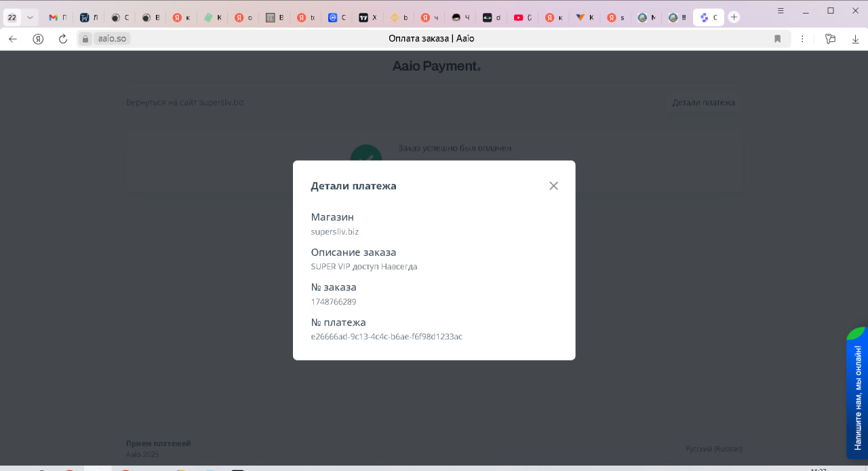Image resolution: width=868 pixels, height=471 pixels.
Task: Click the 'Детали платежа' dialog title
Action: 353,186
